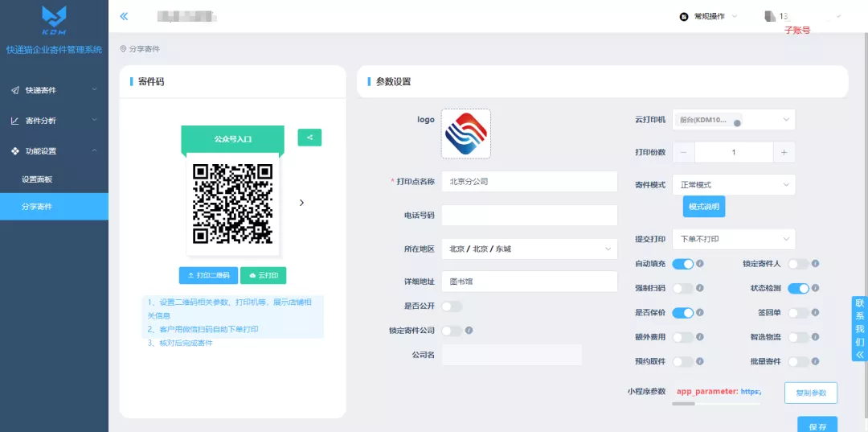Click the info icon next to 批量寄件
The width and height of the screenshot is (868, 432).
click(815, 361)
